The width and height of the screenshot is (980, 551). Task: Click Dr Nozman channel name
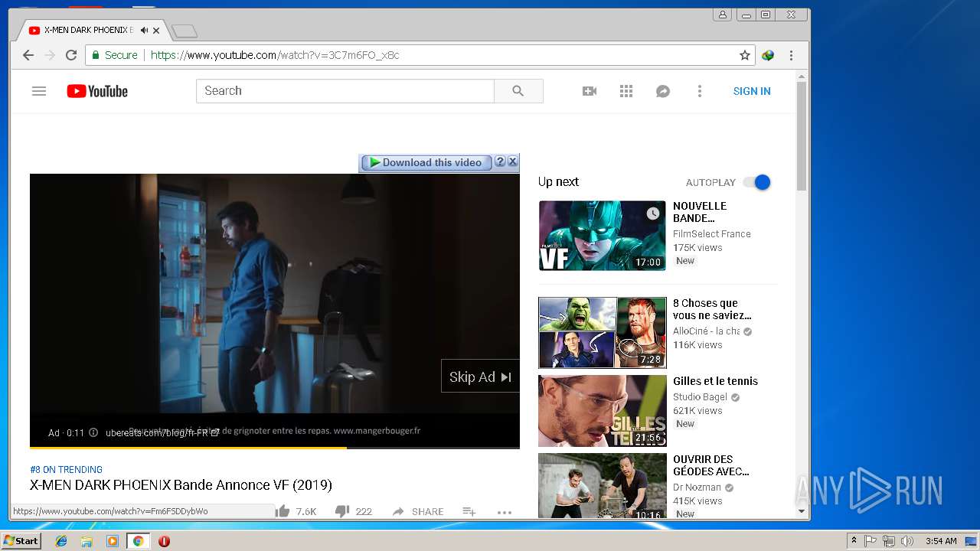pyautogui.click(x=697, y=487)
